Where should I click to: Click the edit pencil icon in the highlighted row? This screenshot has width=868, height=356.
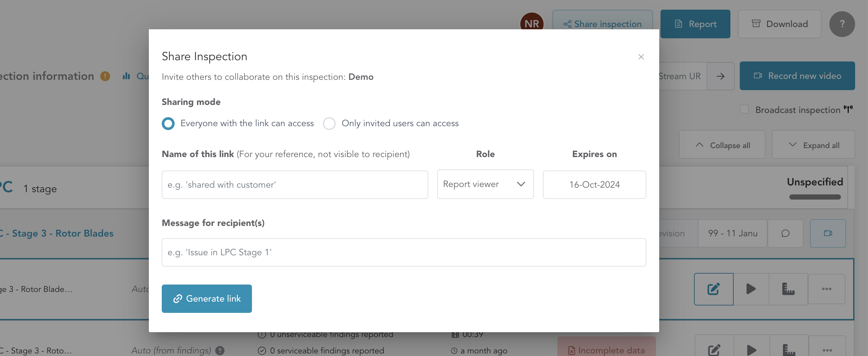[713, 289]
